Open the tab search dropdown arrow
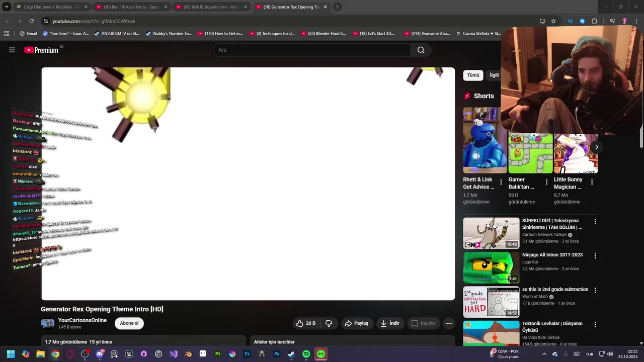644x362 pixels. point(6,7)
